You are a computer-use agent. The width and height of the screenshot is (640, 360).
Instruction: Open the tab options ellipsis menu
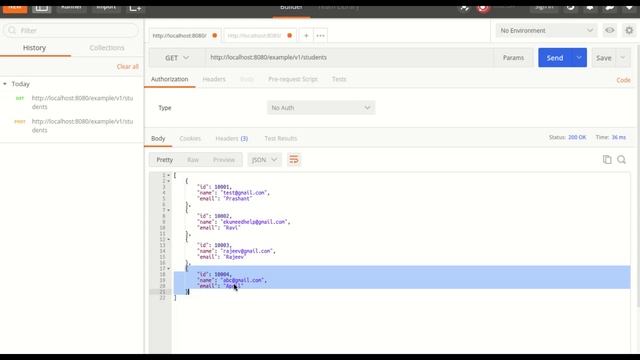click(320, 36)
